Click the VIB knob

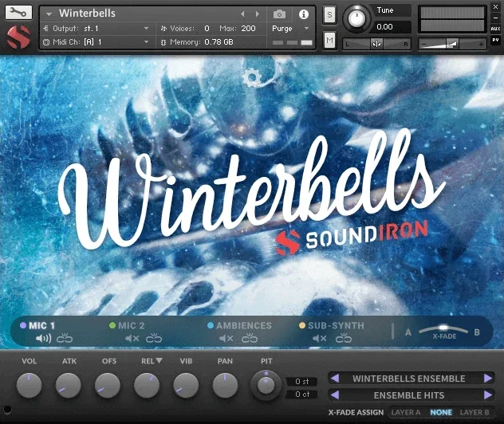186,385
